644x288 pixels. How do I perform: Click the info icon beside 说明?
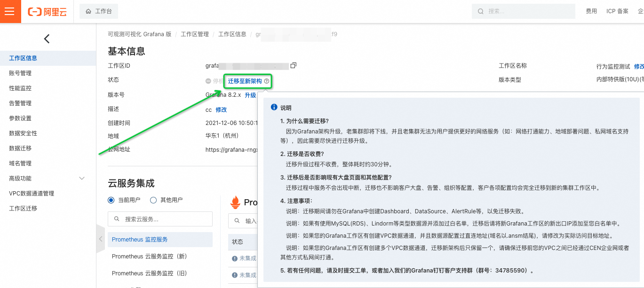click(x=274, y=108)
